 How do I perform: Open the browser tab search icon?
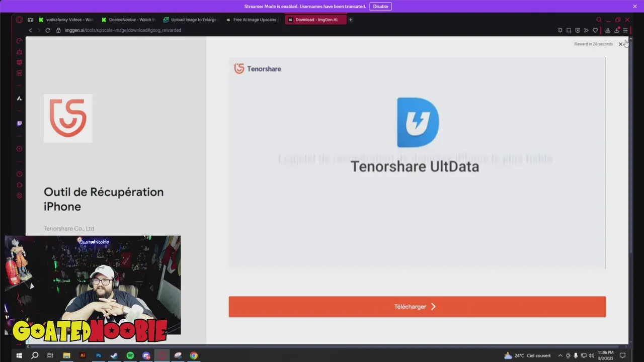(x=599, y=20)
